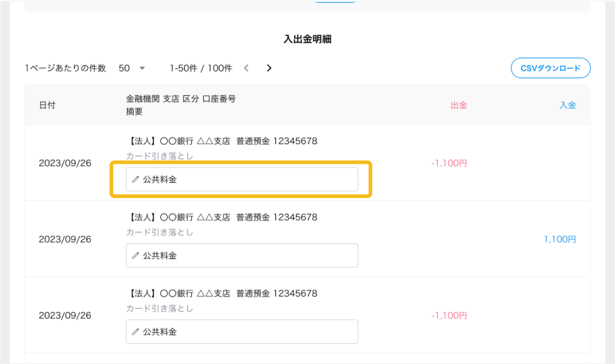Click the pencil icon in the deposit row's memo
Screen dimensions: 615x364
pyautogui.click(x=135, y=255)
